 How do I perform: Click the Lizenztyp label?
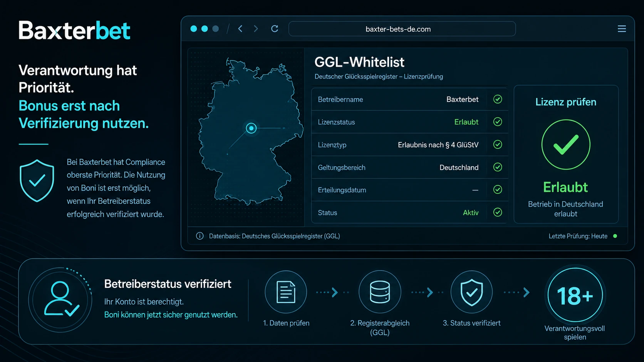(332, 145)
